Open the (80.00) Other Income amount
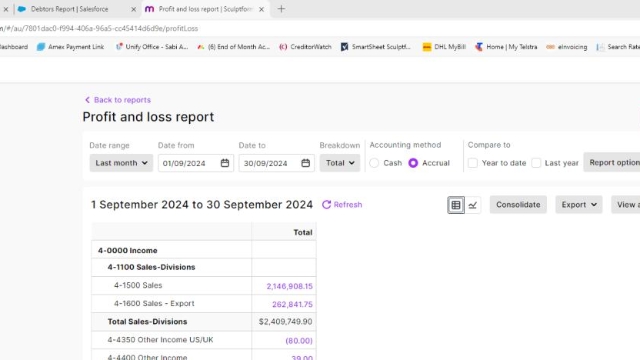Image resolution: width=640 pixels, height=360 pixels. (x=299, y=340)
